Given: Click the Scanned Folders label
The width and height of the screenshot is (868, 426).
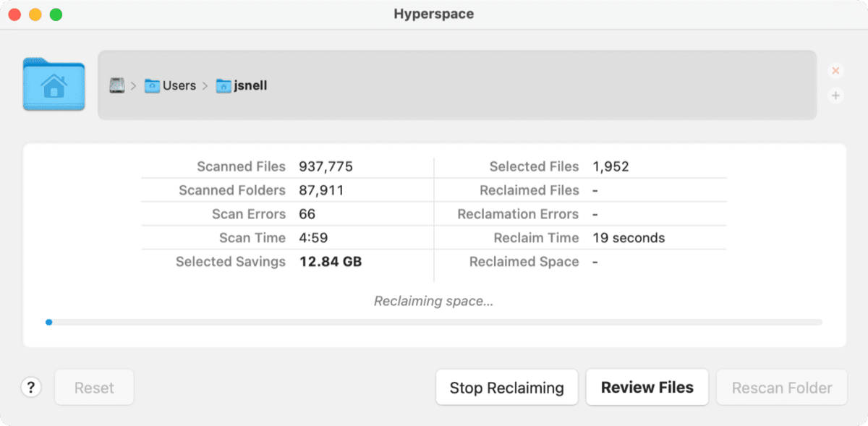Looking at the screenshot, I should [232, 191].
